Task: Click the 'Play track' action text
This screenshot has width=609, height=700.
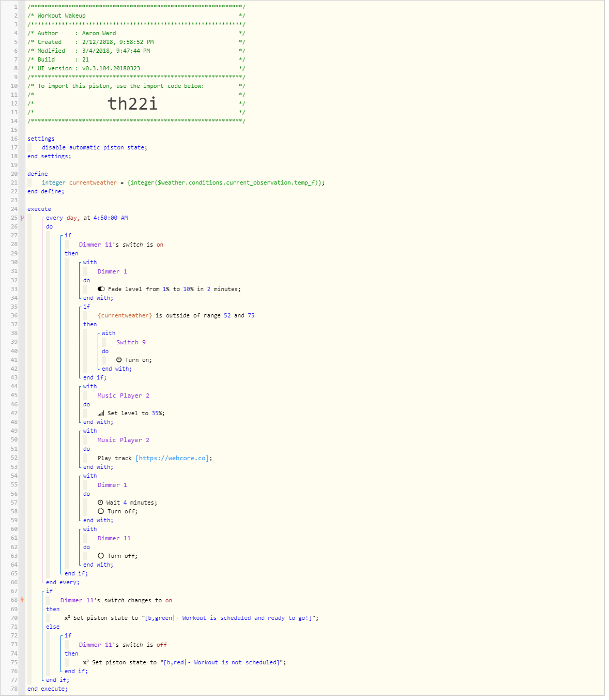Action: 115,458
